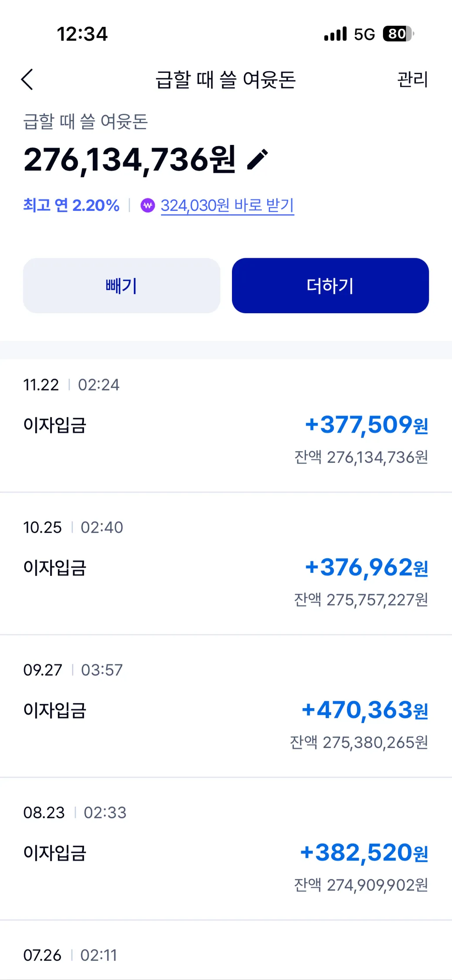Open 관리 menu at top right

click(412, 80)
